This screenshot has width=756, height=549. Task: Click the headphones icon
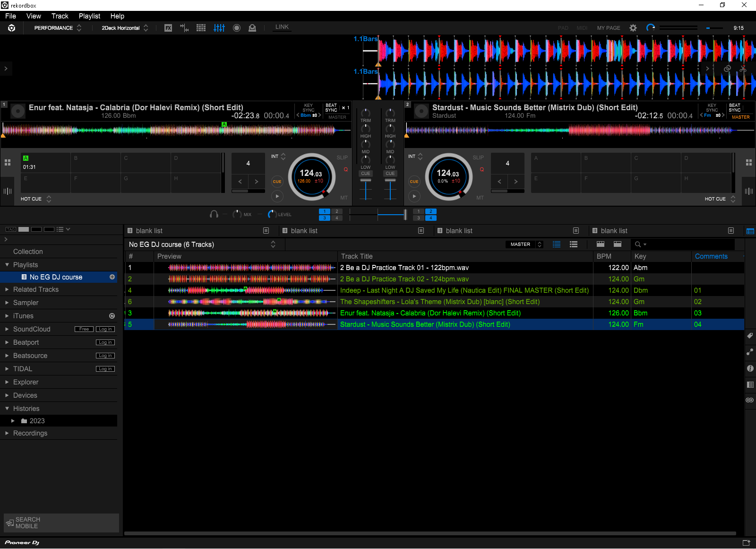(x=214, y=214)
